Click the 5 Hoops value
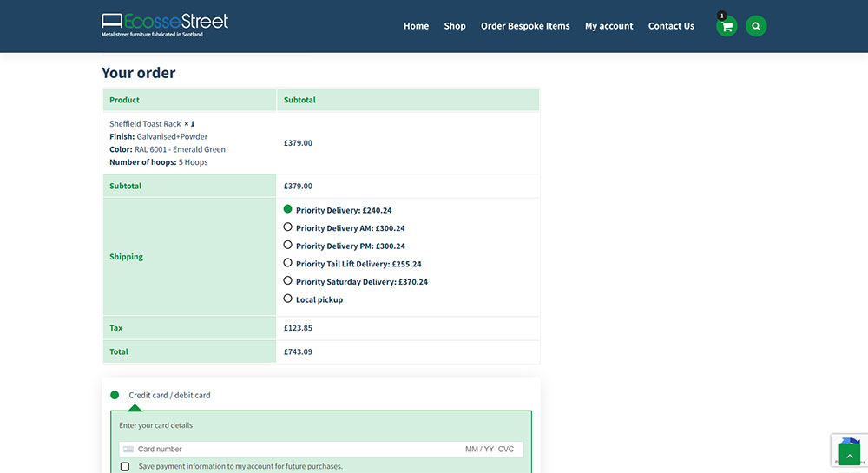Screen dimensions: 868x473 pyautogui.click(x=194, y=162)
